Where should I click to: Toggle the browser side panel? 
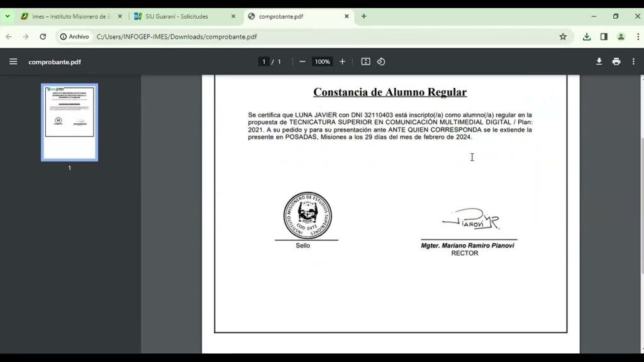pos(604,36)
